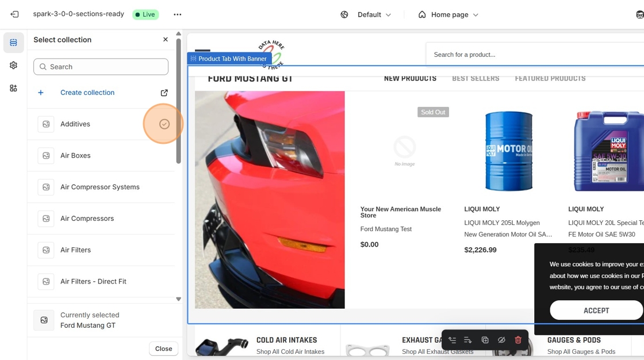Click the search magnifier icon in panel
The height and width of the screenshot is (360, 644).
tap(43, 67)
